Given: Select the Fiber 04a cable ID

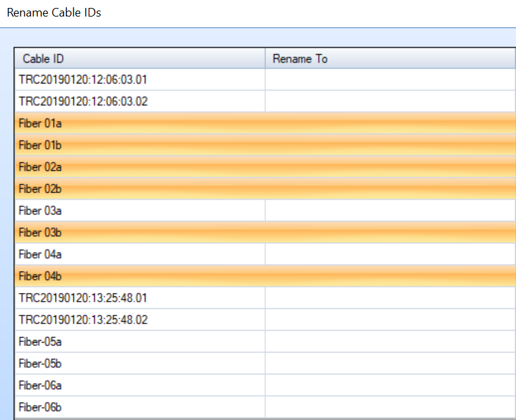Looking at the screenshot, I should tap(40, 254).
